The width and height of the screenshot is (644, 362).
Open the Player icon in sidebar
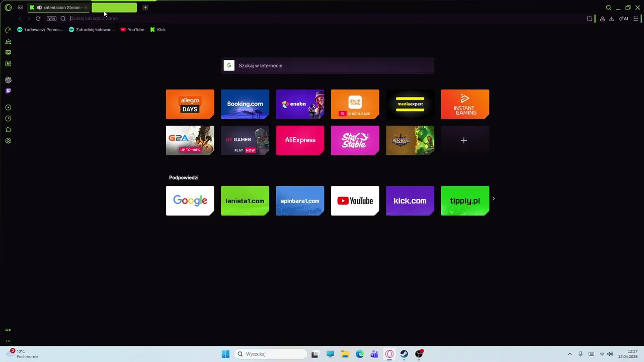point(8,108)
